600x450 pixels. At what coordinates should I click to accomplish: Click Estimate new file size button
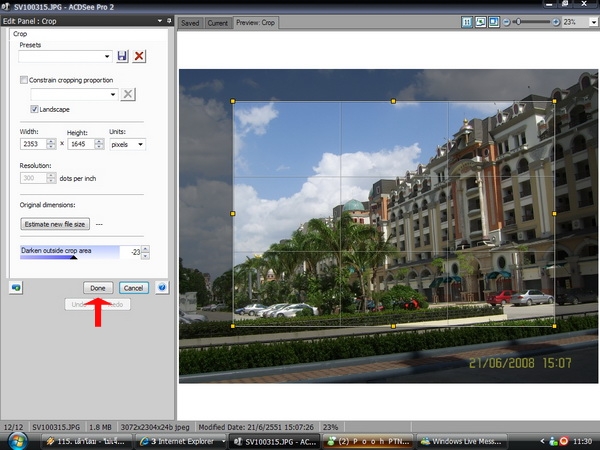55,224
